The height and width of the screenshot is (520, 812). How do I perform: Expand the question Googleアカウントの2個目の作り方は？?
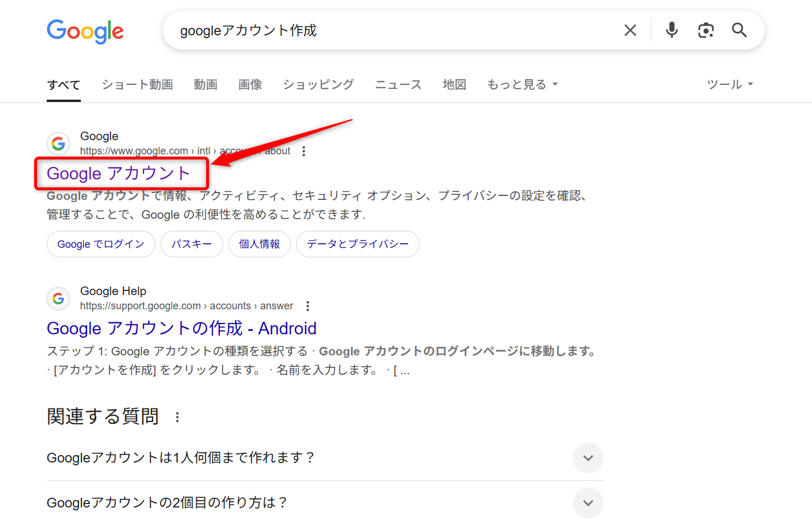(588, 503)
